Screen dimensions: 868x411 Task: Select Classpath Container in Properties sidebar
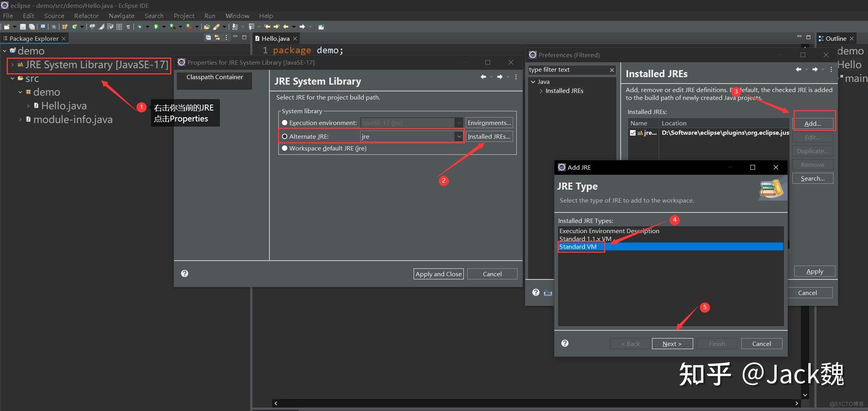click(214, 77)
